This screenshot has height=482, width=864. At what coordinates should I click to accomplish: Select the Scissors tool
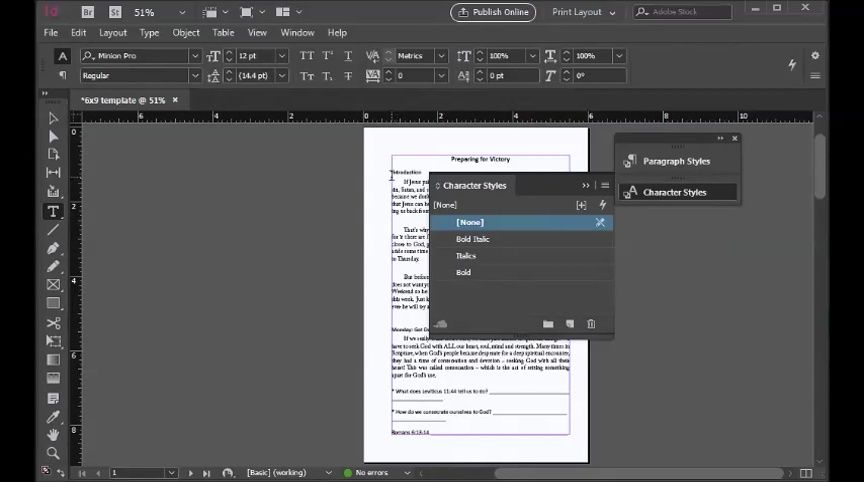click(53, 323)
